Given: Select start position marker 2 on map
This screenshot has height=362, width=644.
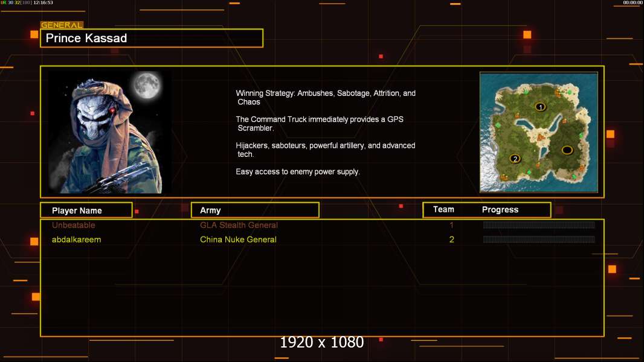Looking at the screenshot, I should pyautogui.click(x=515, y=159).
